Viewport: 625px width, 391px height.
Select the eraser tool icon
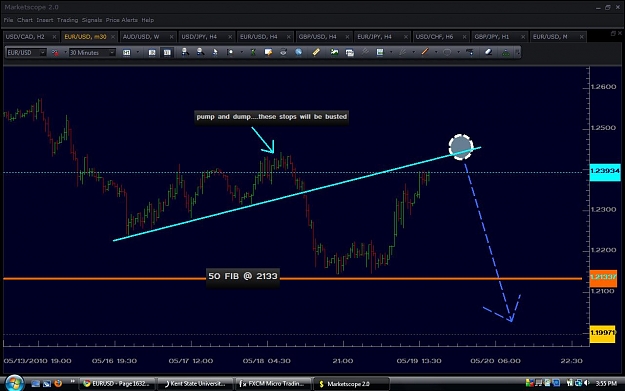pyautogui.click(x=488, y=52)
